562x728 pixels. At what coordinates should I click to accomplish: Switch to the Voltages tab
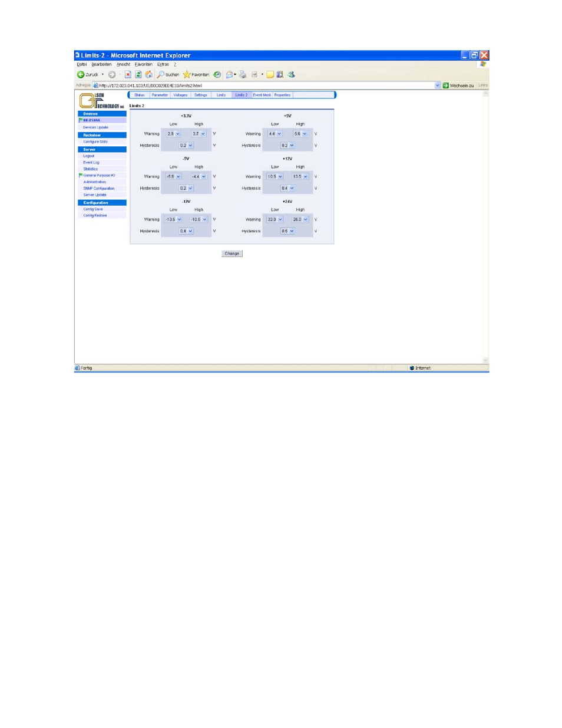pyautogui.click(x=180, y=95)
